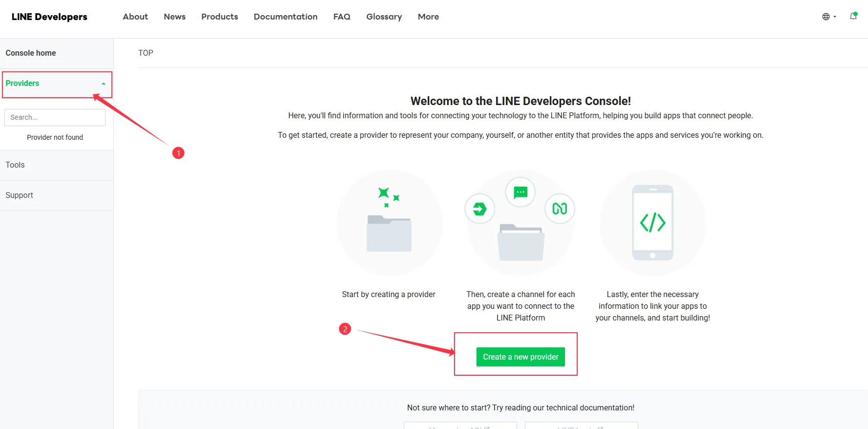Viewport: 868px width, 429px height.
Task: Go to Console home
Action: [x=31, y=53]
